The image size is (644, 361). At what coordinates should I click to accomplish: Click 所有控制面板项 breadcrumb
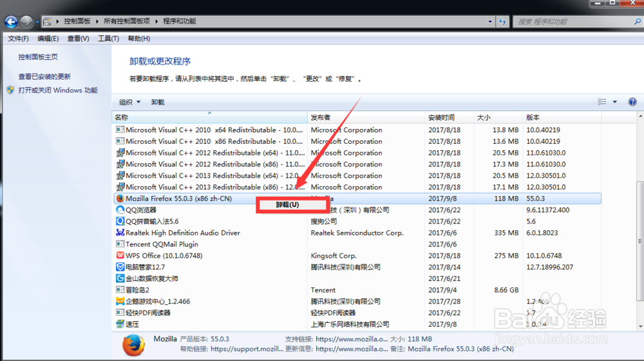click(x=126, y=21)
